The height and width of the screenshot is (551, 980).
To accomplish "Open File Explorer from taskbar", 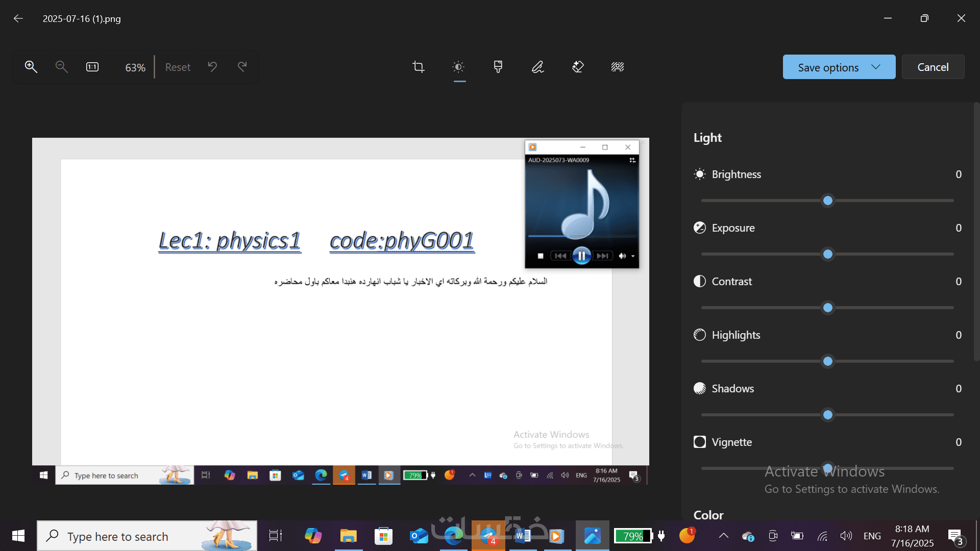I will 348,536.
